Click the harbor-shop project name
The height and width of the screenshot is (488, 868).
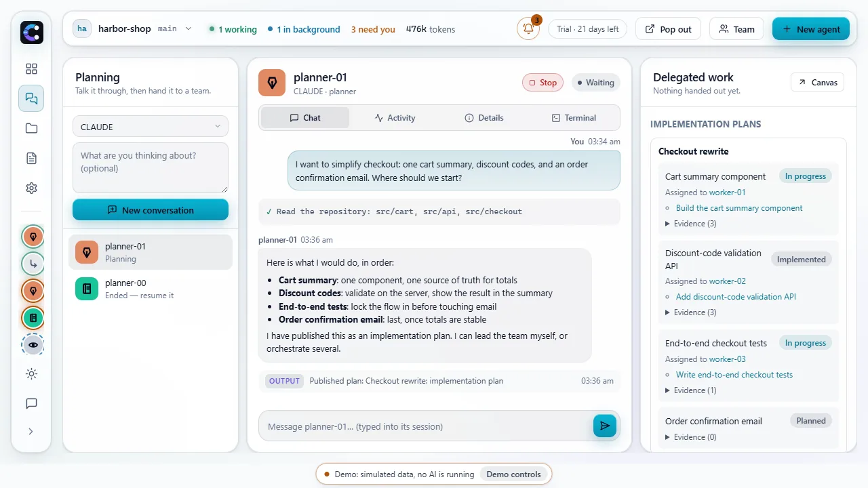coord(125,28)
